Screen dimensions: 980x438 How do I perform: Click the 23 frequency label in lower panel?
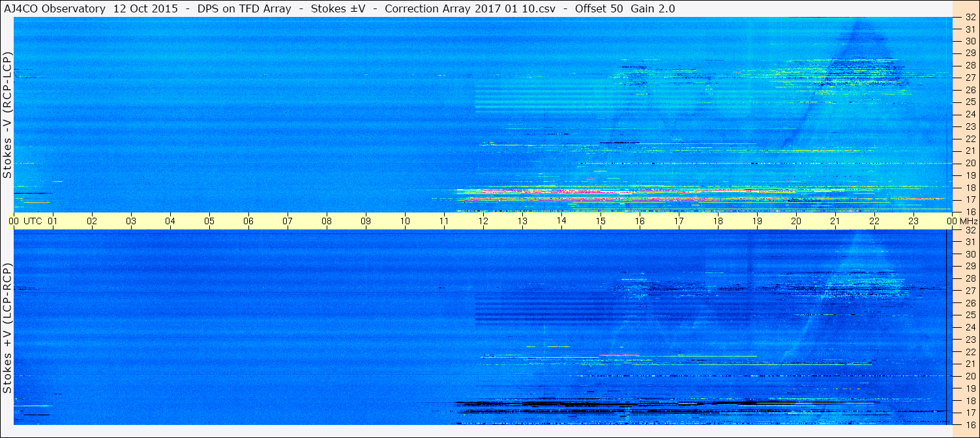coord(970,340)
